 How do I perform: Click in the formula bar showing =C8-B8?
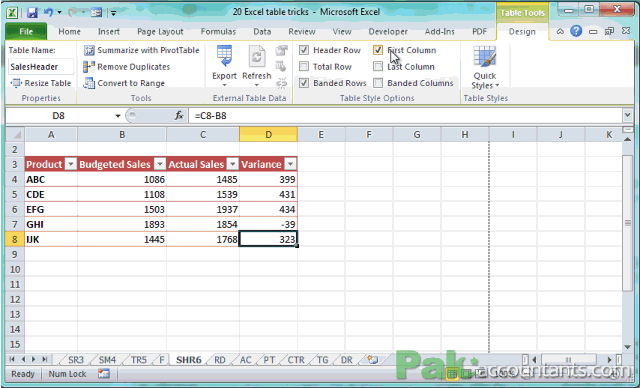click(404, 116)
